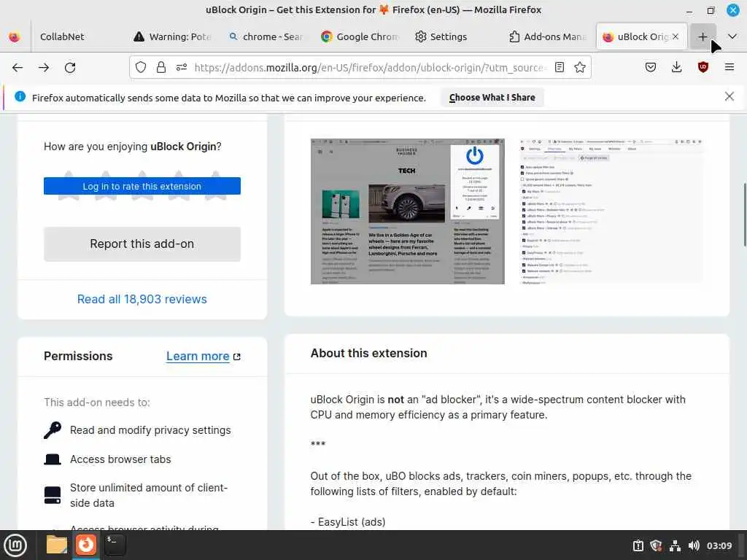
Task: Click 'Access browser tabs' permission text
Action: pos(120,459)
